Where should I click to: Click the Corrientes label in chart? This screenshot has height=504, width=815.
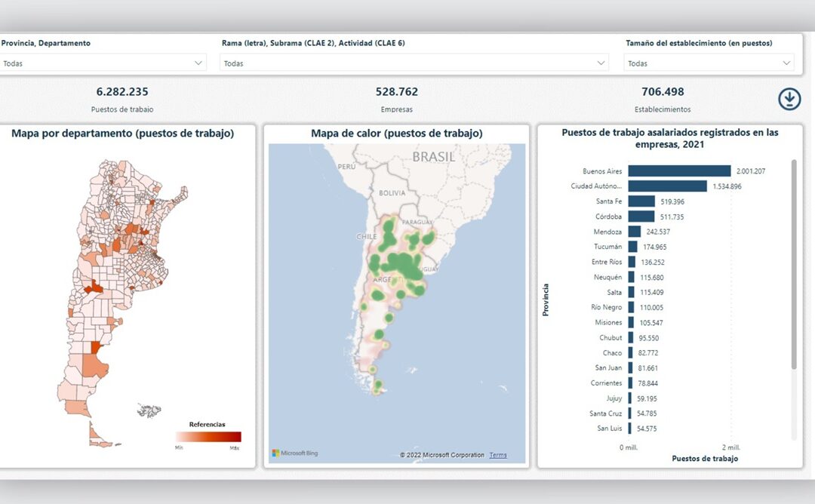tap(606, 383)
